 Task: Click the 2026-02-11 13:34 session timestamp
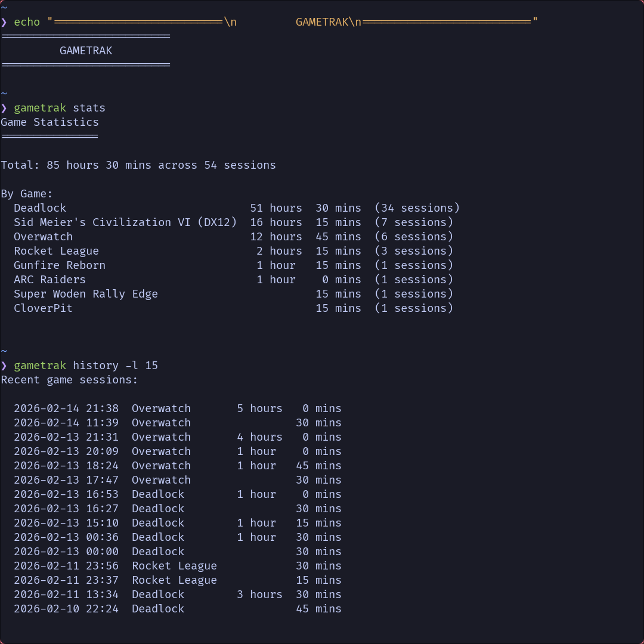66,595
